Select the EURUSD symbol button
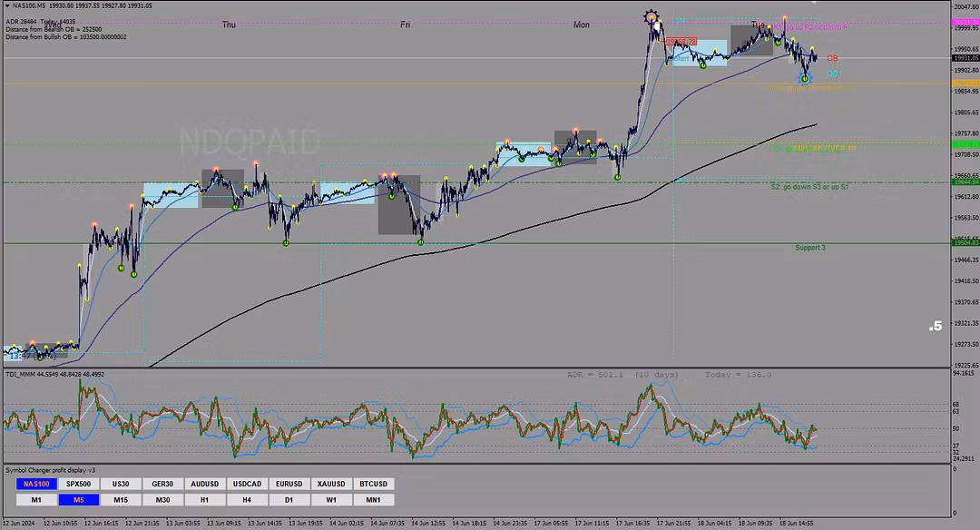Screen dimensions: 980x530 click(x=289, y=484)
